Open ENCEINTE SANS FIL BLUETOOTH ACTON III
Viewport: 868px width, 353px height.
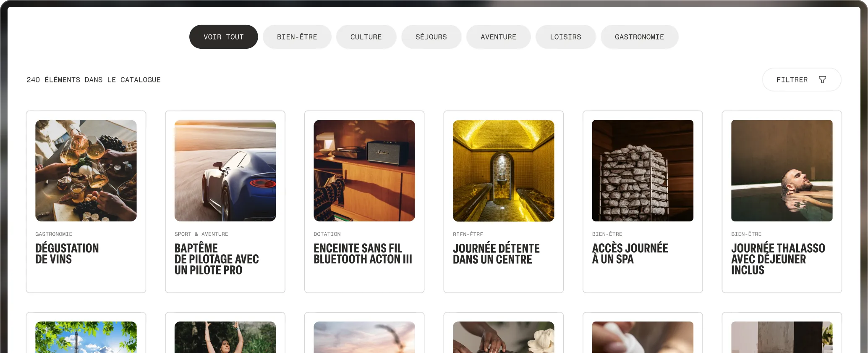click(x=363, y=253)
